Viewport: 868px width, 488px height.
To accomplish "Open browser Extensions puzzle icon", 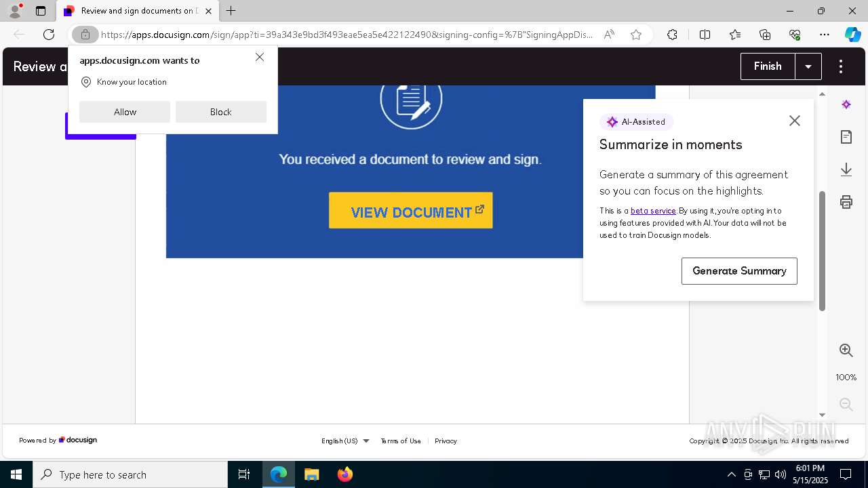I will click(x=672, y=35).
